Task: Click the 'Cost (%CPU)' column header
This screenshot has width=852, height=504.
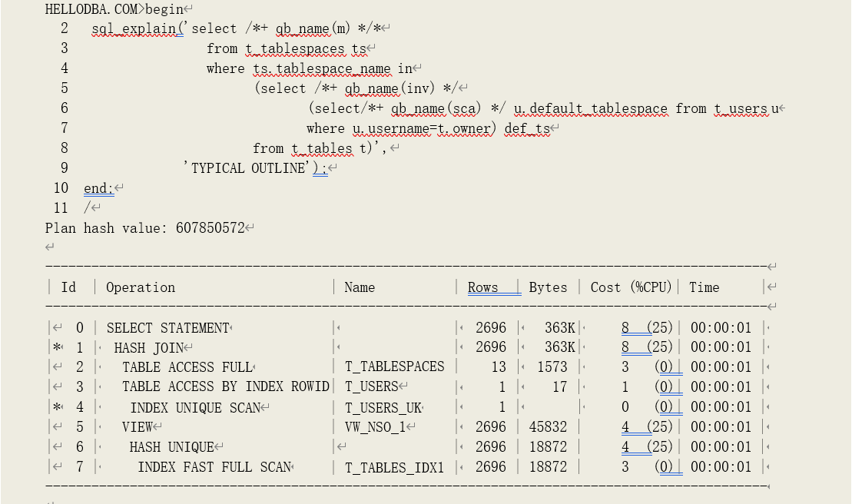Action: tap(632, 288)
